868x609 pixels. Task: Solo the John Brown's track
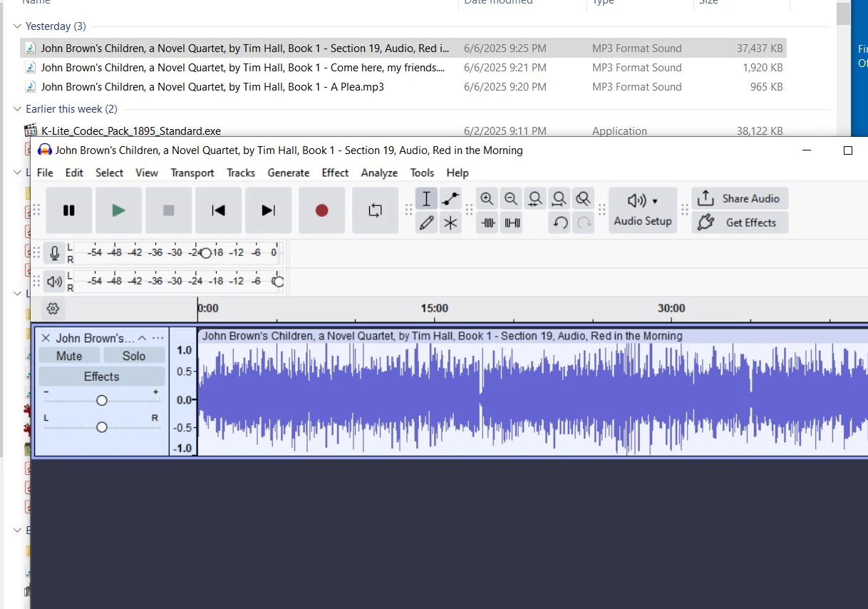pyautogui.click(x=133, y=356)
